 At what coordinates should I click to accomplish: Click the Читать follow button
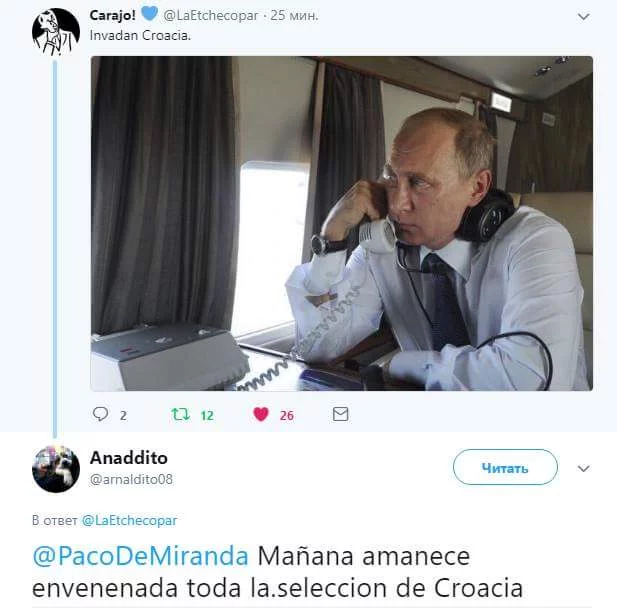[505, 467]
